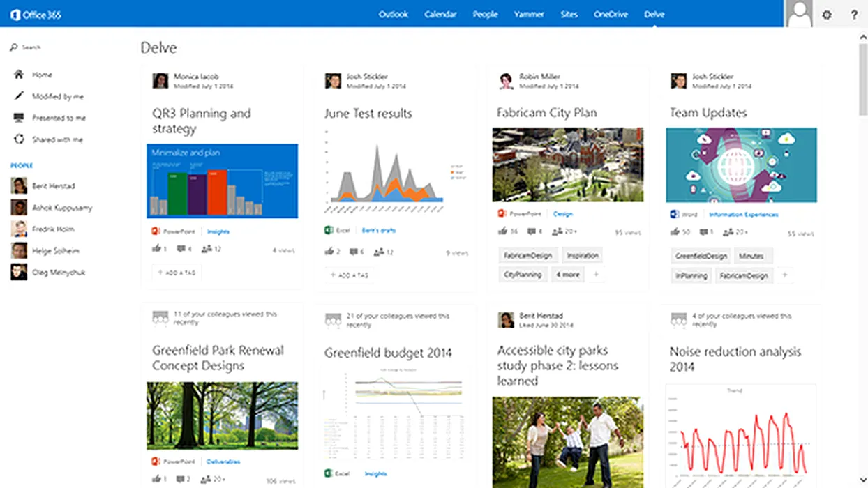Open Yammer from the top navigation
This screenshot has width=868, height=488.
click(529, 14)
